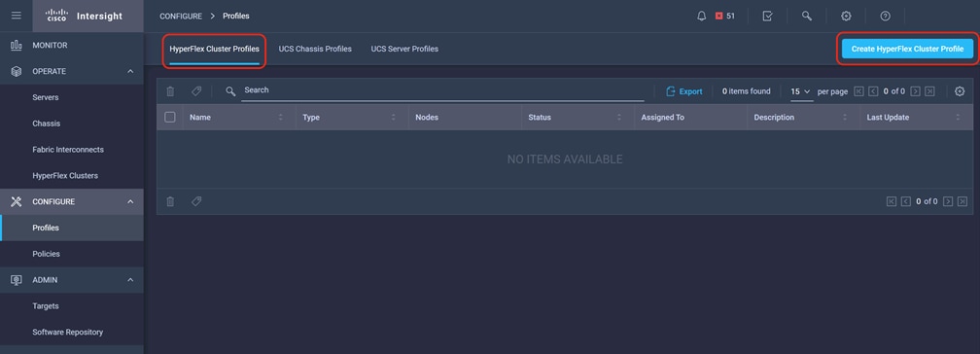Open the global search magnifier icon
Image resolution: width=980 pixels, height=354 pixels.
coord(807,17)
